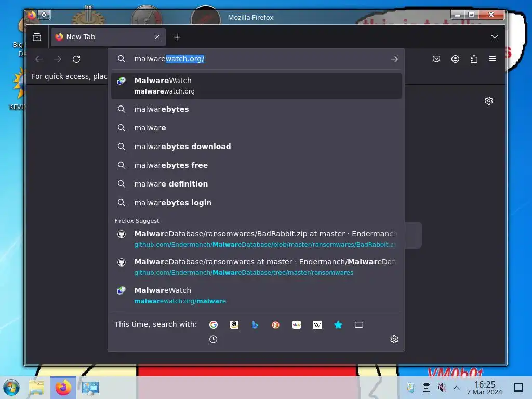Open File Explorer from taskbar
Screen dimensions: 532x399
click(37, 388)
